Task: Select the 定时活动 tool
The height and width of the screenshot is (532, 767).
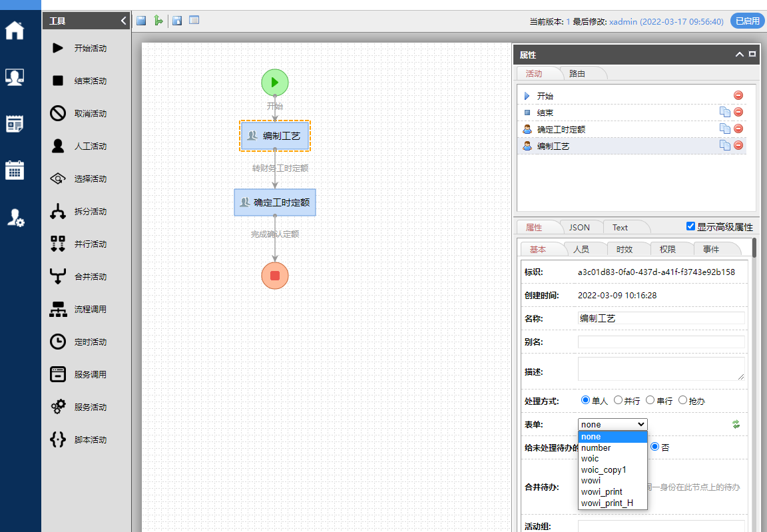Action: pyautogui.click(x=79, y=342)
